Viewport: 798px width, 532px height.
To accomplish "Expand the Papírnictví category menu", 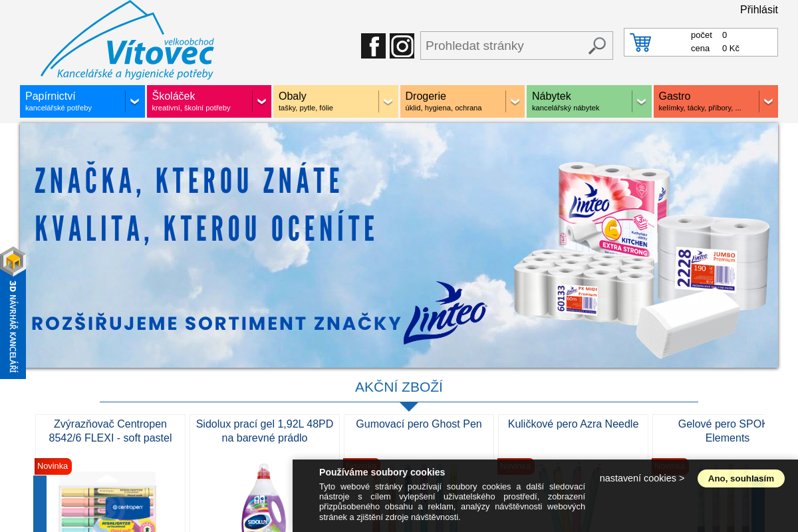I will (x=135, y=101).
